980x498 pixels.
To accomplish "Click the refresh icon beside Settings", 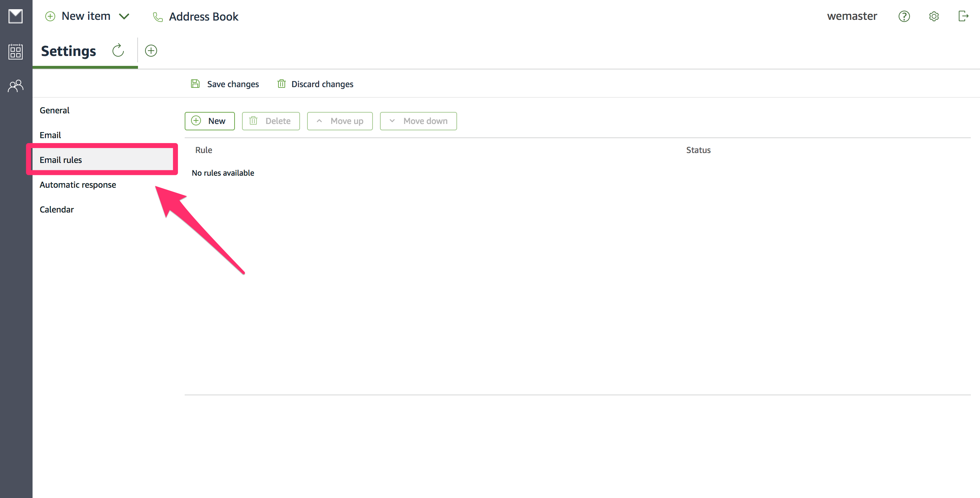I will (x=118, y=51).
